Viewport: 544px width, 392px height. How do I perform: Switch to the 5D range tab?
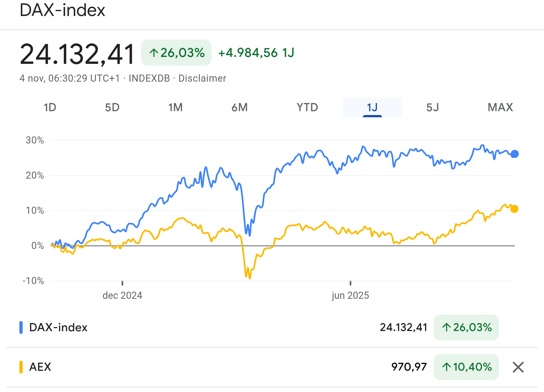[112, 107]
